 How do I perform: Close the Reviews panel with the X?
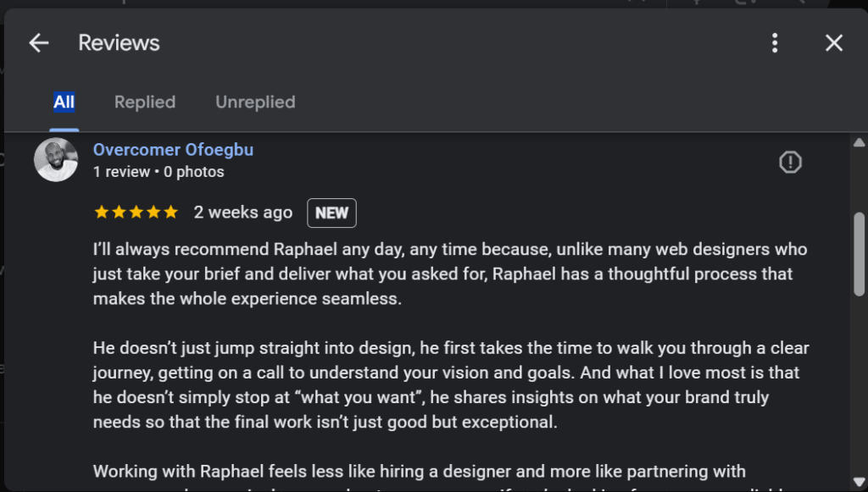tap(833, 42)
